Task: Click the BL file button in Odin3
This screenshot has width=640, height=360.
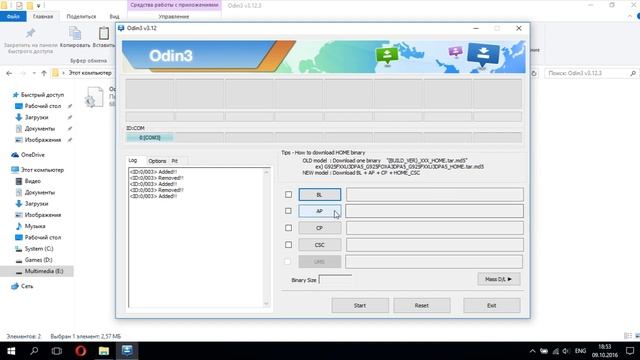Action: [320, 195]
